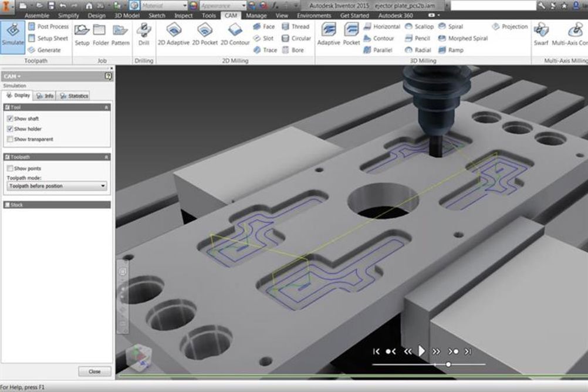Select the Parallel strategy
Screen dimensions: 588x392
378,50
